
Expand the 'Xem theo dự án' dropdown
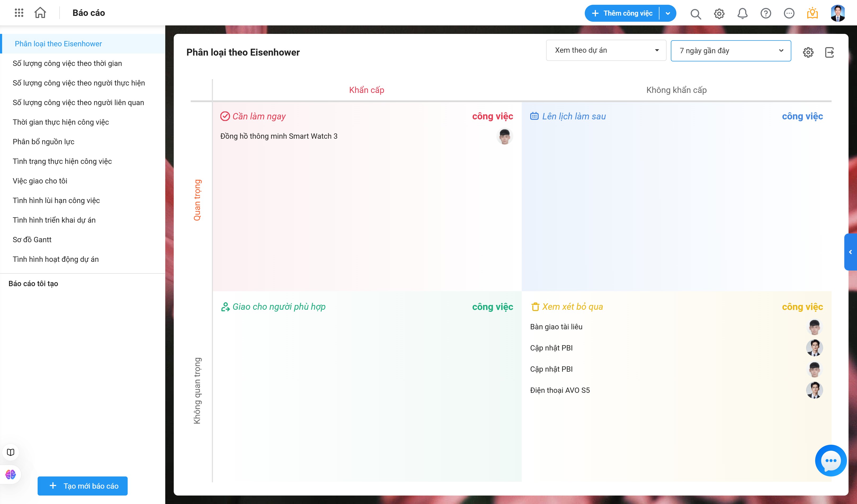point(606,50)
